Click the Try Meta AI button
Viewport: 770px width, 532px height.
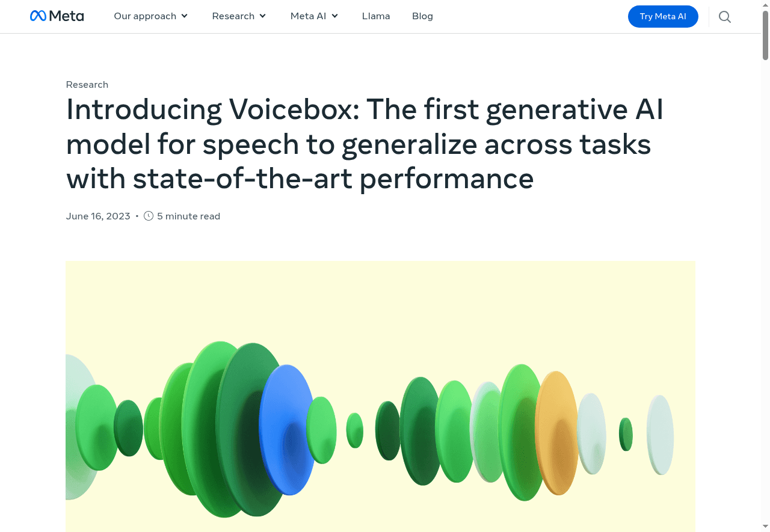(663, 16)
